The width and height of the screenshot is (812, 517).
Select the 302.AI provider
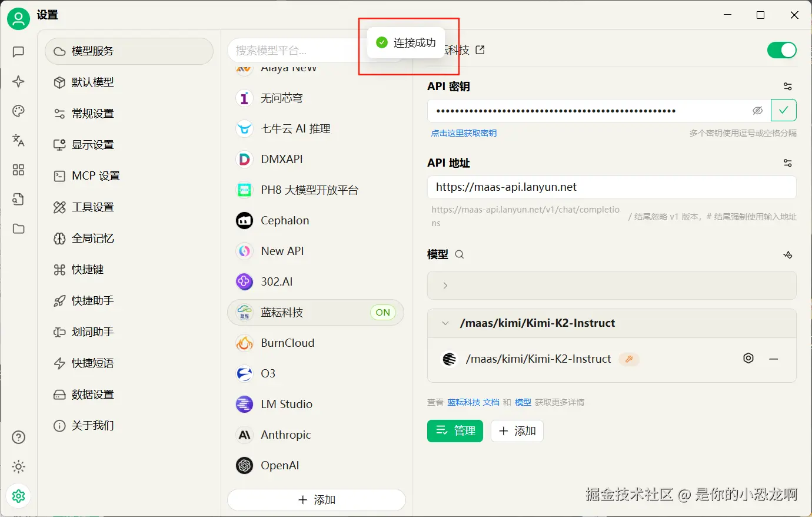[x=316, y=281]
